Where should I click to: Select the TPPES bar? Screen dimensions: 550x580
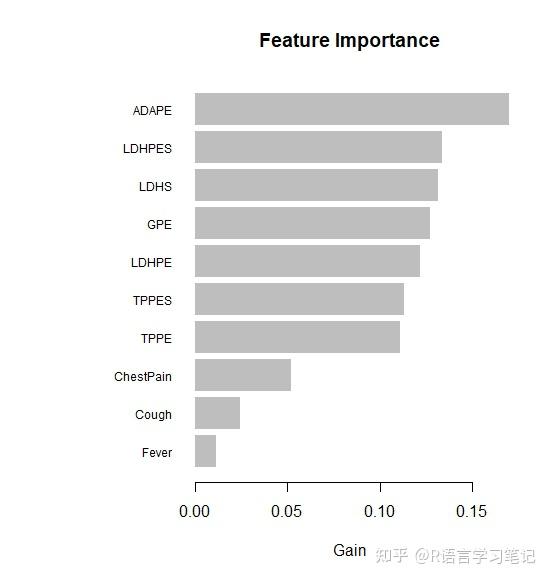tap(299, 299)
